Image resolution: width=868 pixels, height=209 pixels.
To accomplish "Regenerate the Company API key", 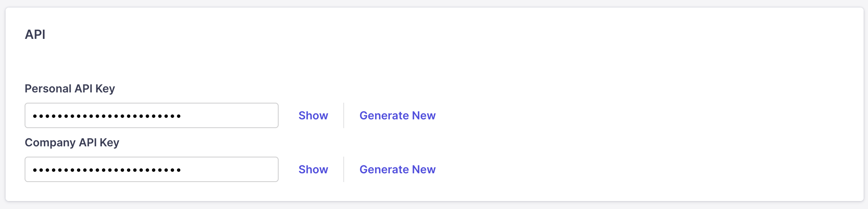I will pos(397,169).
